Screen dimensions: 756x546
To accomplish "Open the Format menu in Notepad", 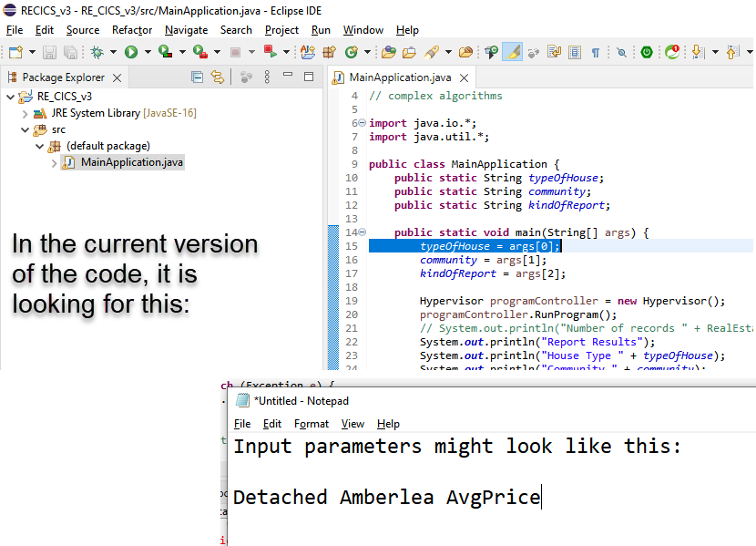I will 312,424.
